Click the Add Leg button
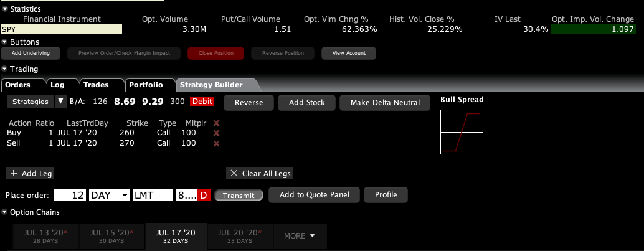This screenshot has height=251, width=644. pyautogui.click(x=31, y=173)
